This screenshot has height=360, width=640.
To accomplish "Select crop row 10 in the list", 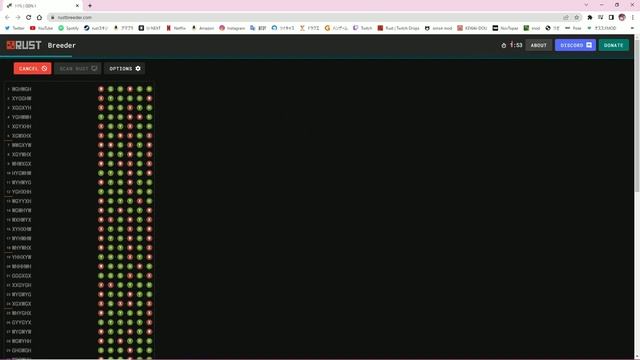I will (x=80, y=173).
